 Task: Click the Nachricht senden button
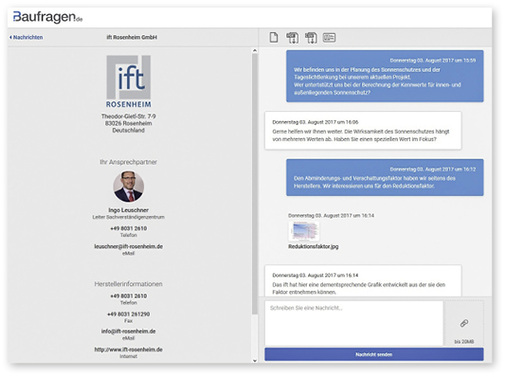374,354
